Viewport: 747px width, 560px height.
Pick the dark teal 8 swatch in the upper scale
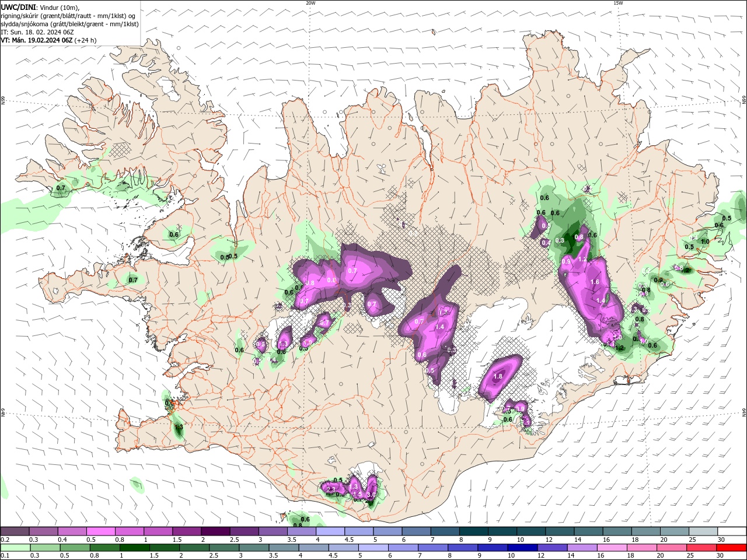[473, 531]
